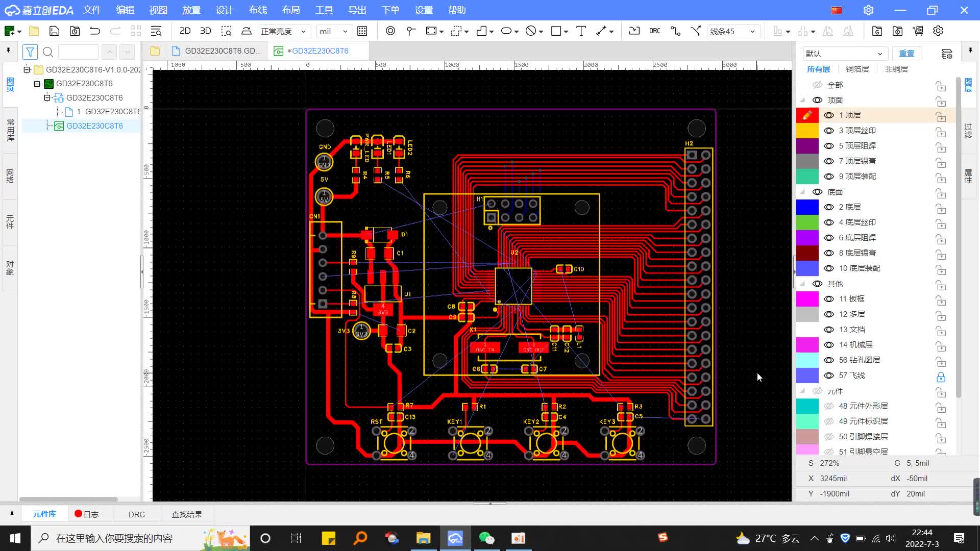Click the search magnifier in left panel
The width and height of the screenshot is (980, 551).
click(x=48, y=52)
